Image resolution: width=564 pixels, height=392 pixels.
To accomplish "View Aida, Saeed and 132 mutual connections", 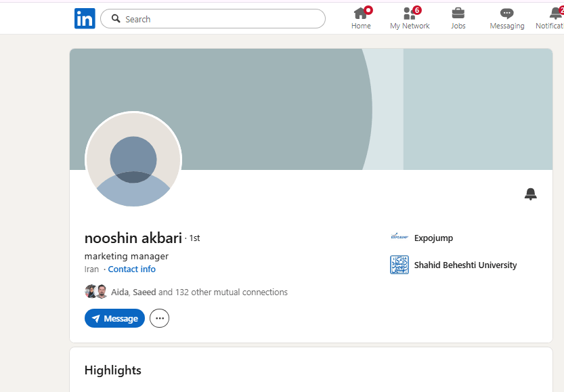I will click(x=199, y=292).
